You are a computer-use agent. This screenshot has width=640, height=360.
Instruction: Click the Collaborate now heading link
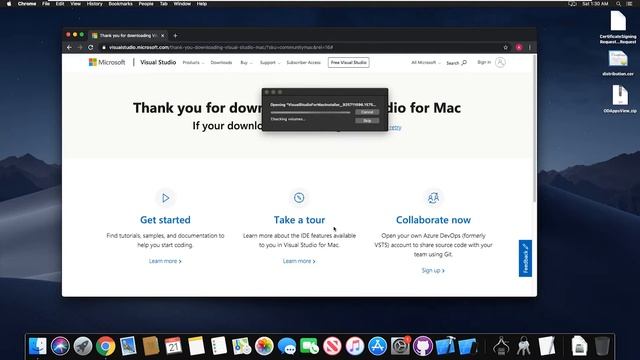(433, 220)
